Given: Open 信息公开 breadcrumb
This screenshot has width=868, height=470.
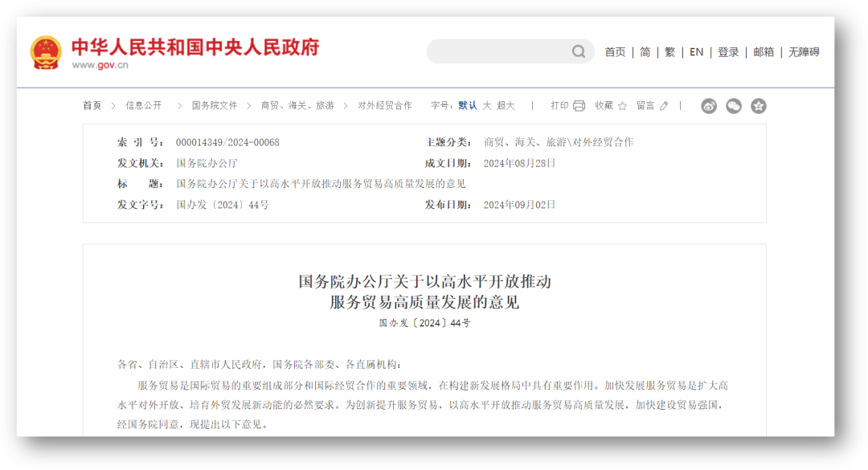Looking at the screenshot, I should 143,105.
